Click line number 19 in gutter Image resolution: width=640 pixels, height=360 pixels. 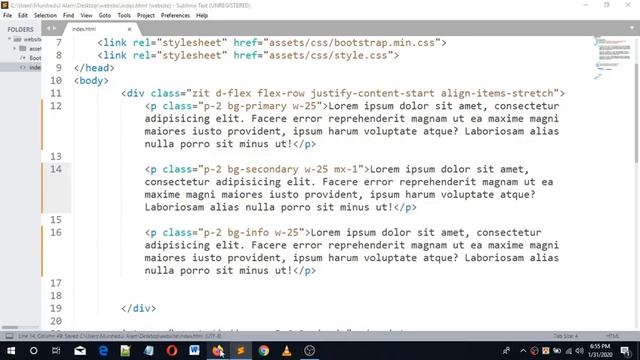pos(56,308)
